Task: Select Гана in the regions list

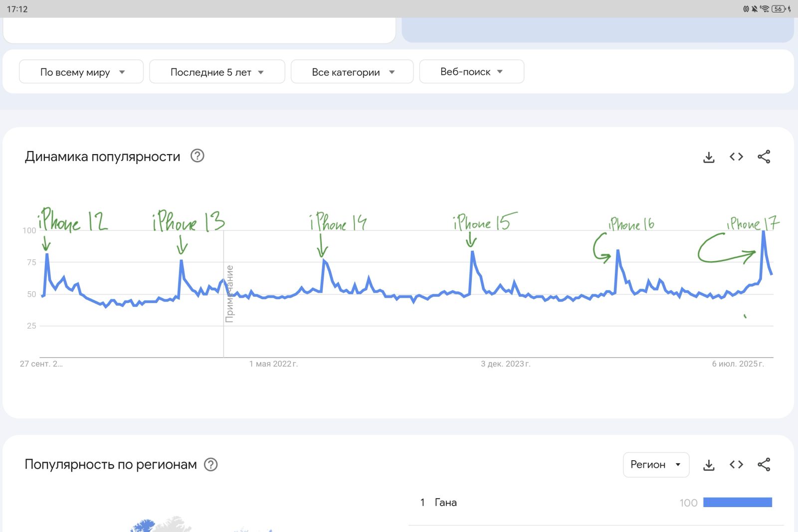Action: pyautogui.click(x=445, y=503)
